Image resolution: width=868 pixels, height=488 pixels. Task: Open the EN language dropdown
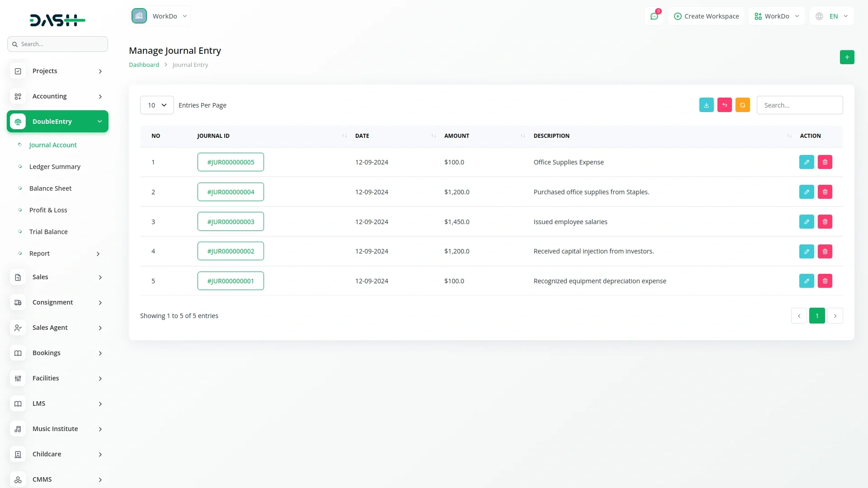coord(832,16)
